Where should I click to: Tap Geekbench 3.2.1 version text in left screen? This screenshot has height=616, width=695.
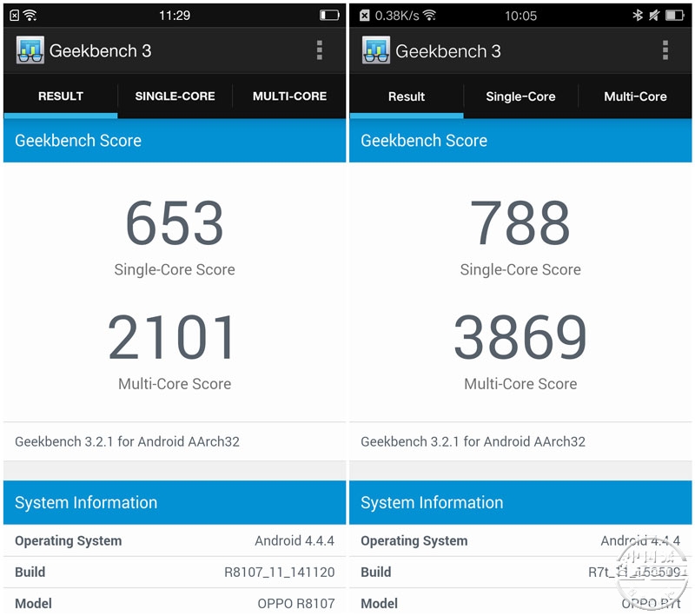127,441
